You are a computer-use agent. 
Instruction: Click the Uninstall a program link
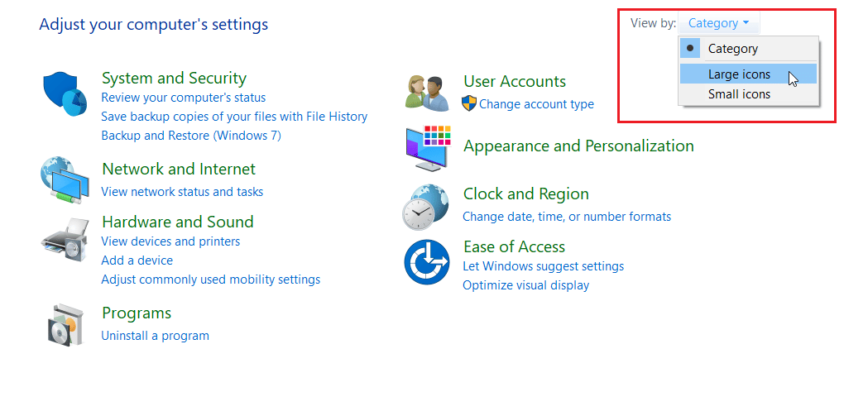point(155,336)
